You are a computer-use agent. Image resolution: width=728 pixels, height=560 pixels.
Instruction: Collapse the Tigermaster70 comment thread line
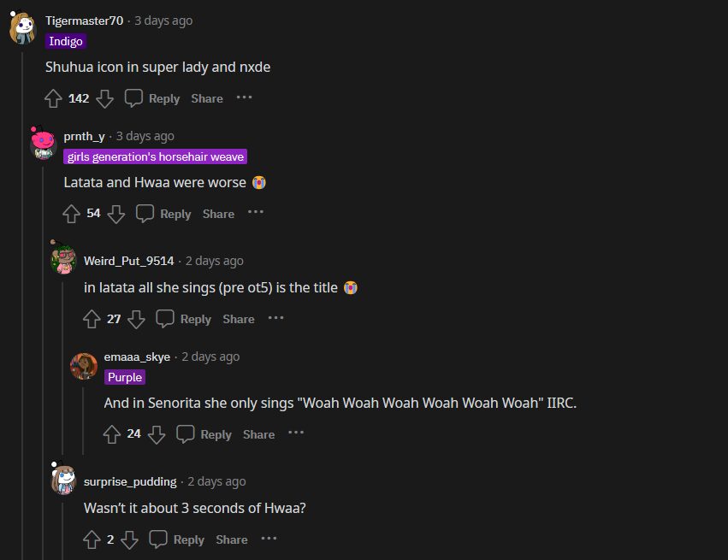[23, 299]
